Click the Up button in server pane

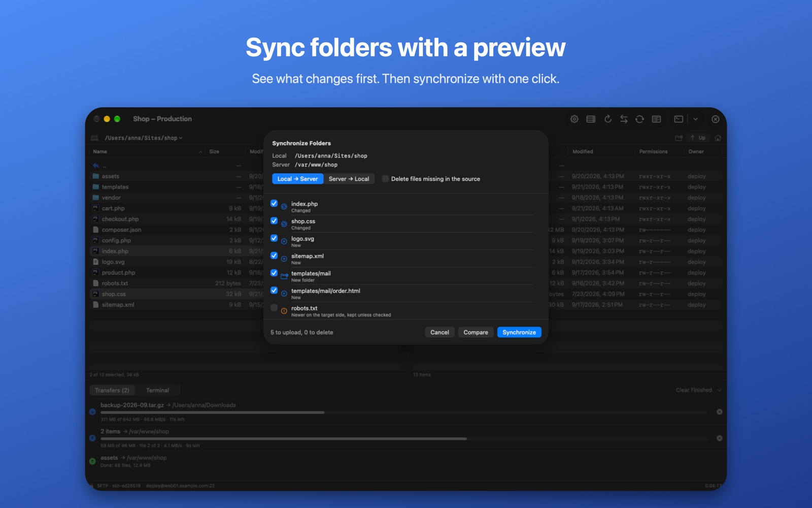(698, 138)
